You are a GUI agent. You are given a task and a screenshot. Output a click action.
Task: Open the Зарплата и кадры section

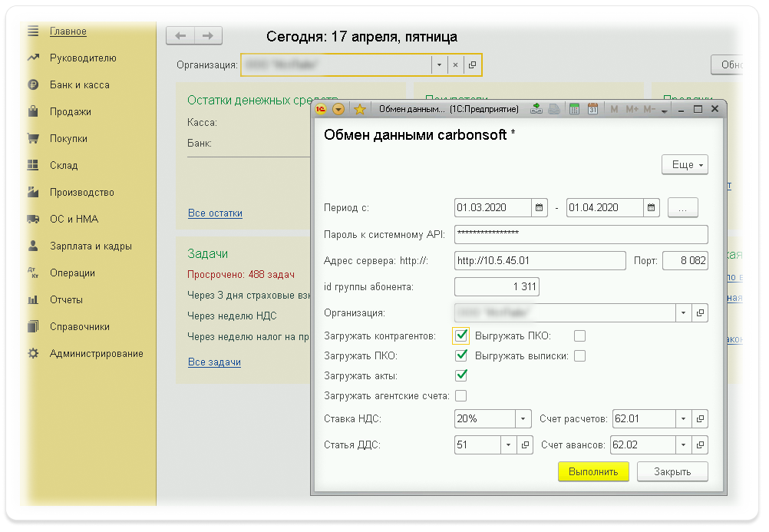pyautogui.click(x=91, y=246)
